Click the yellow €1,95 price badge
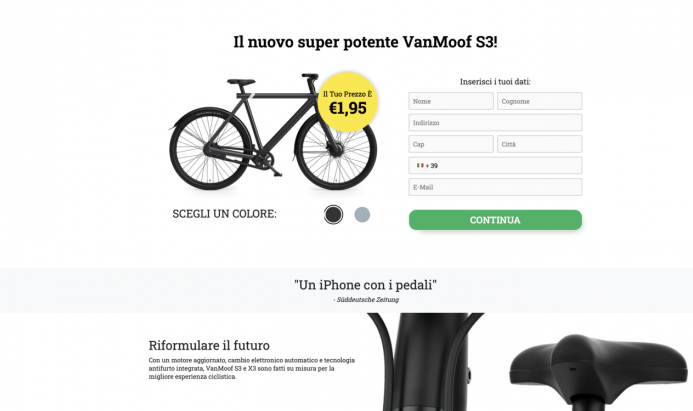The height and width of the screenshot is (411, 693). [x=348, y=102]
